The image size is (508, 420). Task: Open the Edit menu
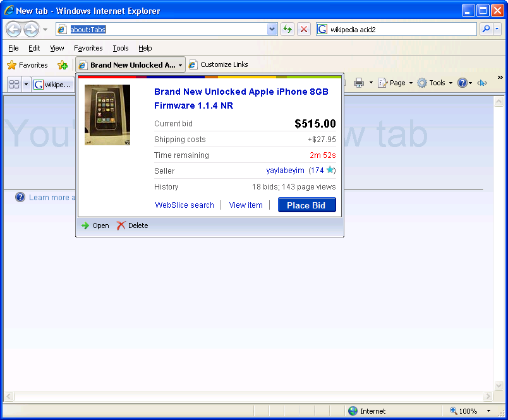[34, 48]
